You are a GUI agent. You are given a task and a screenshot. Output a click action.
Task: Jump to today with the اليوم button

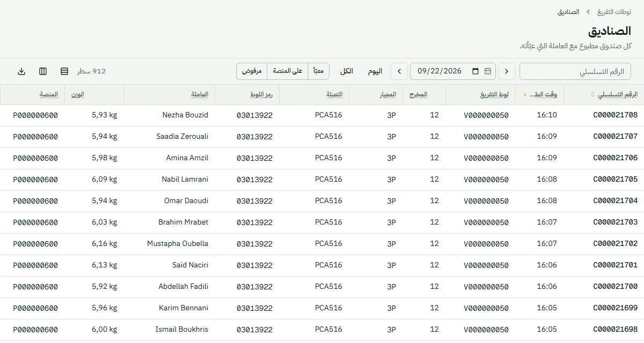click(x=375, y=71)
